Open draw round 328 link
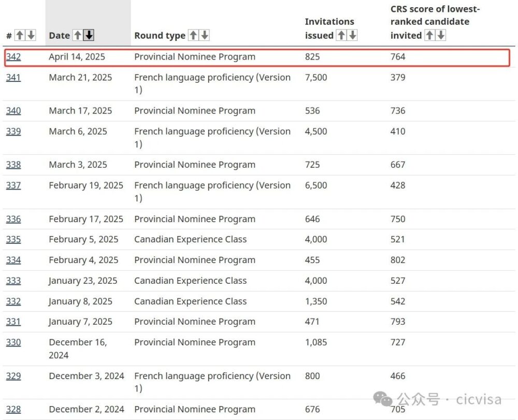The height and width of the screenshot is (420, 518). [13, 409]
